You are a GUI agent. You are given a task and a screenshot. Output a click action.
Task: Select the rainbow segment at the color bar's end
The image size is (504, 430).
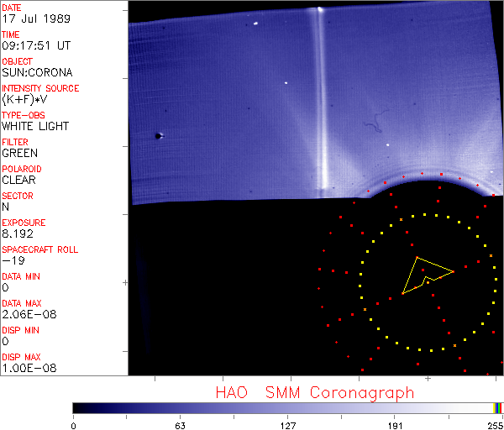tap(498, 407)
